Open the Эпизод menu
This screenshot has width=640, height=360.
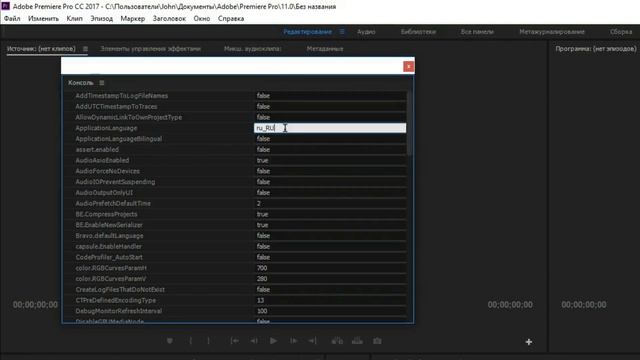102,19
